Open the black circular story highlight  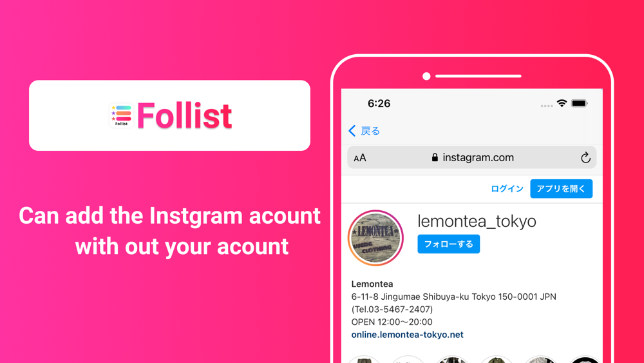click(585, 360)
